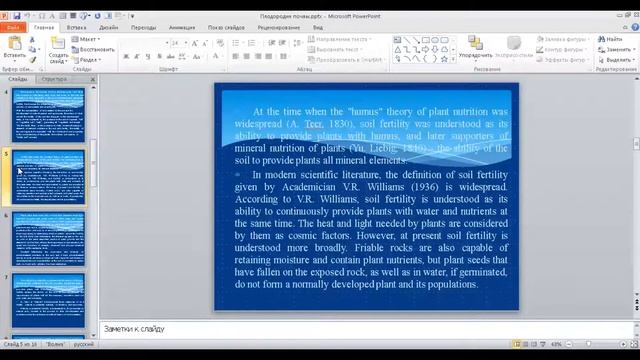Increase list indent level icon
The width and height of the screenshot is (640, 360).
[x=282, y=43]
